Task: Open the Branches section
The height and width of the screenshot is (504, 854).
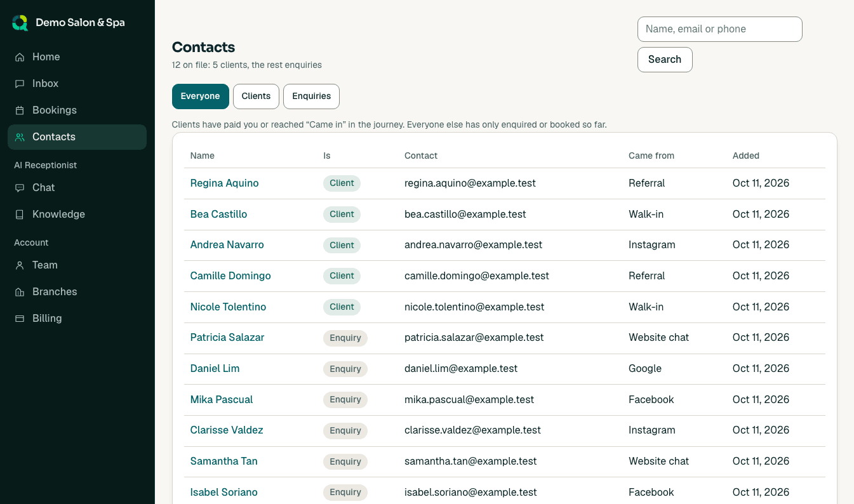Action: click(77, 292)
